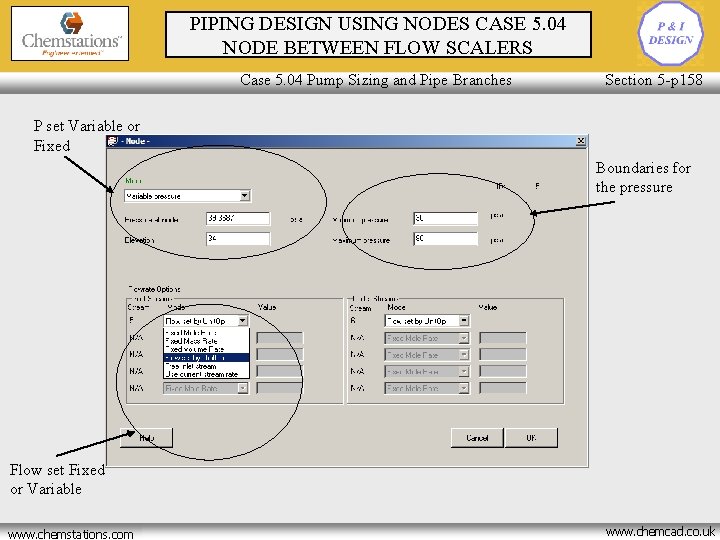Click the Cancel button
The width and height of the screenshot is (720, 540).
(x=477, y=438)
